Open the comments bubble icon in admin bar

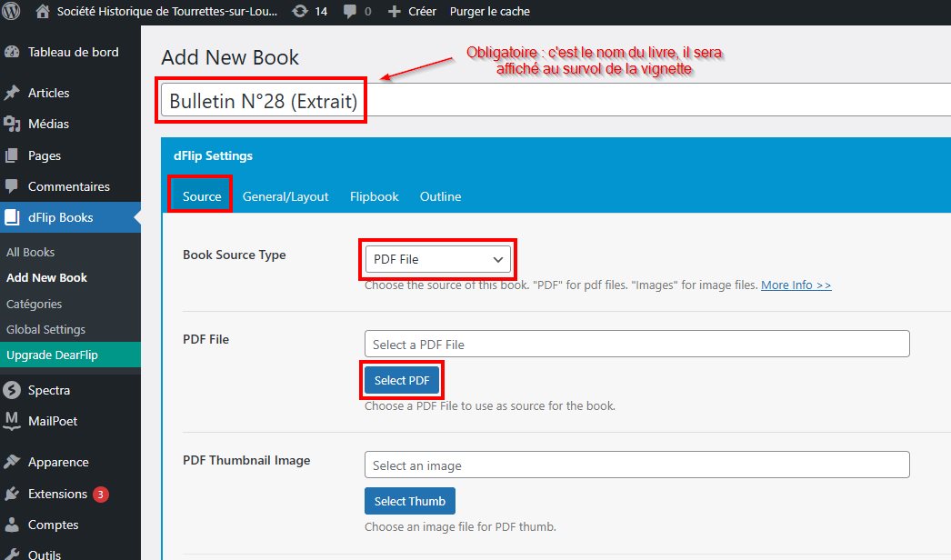(350, 12)
